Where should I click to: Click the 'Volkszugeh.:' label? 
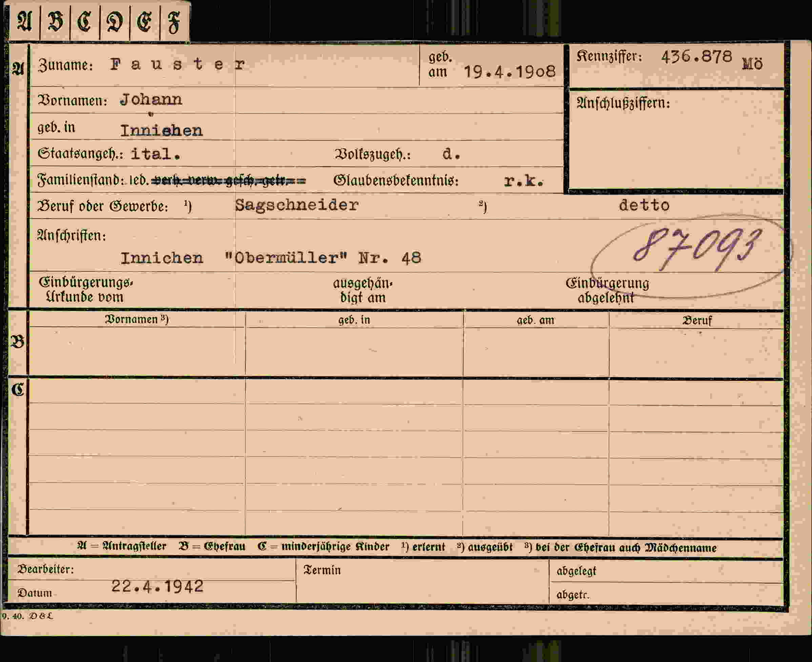[x=373, y=154]
